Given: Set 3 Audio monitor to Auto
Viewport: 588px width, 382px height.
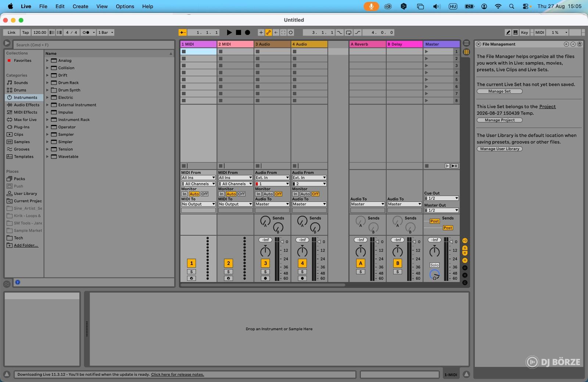Looking at the screenshot, I should [268, 194].
